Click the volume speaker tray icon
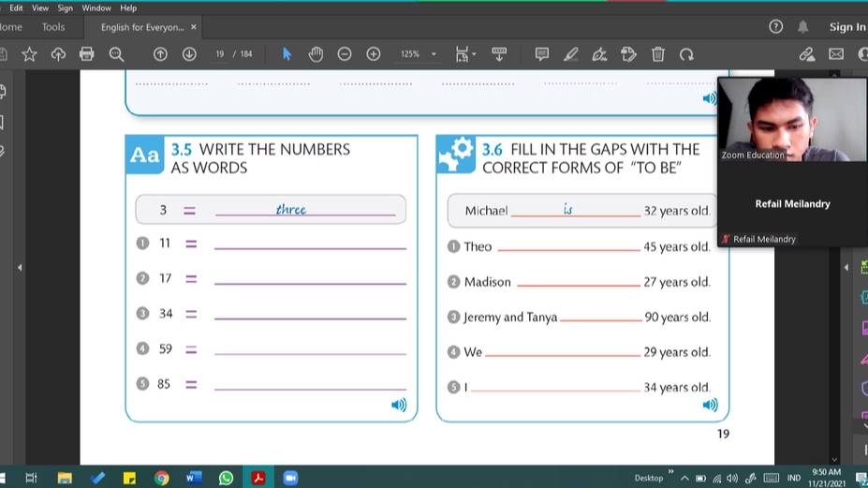Screen dimensions: 868x488 pos(732,478)
